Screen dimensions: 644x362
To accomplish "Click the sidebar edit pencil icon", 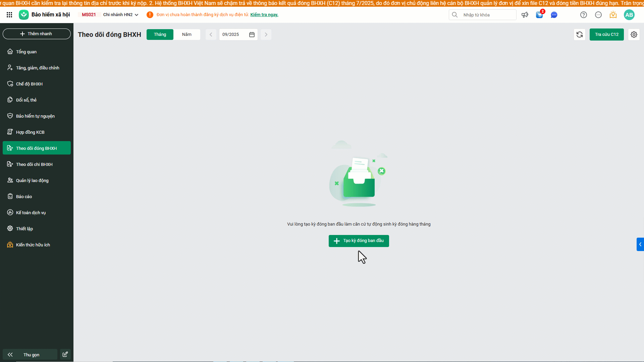I will click(65, 354).
